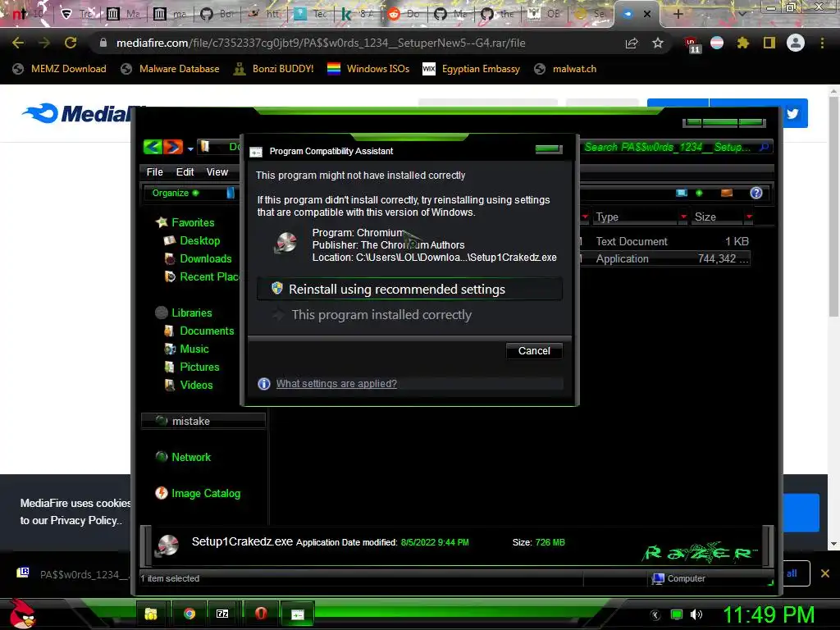
Task: Click Computer in Explorer status bar
Action: pyautogui.click(x=678, y=578)
